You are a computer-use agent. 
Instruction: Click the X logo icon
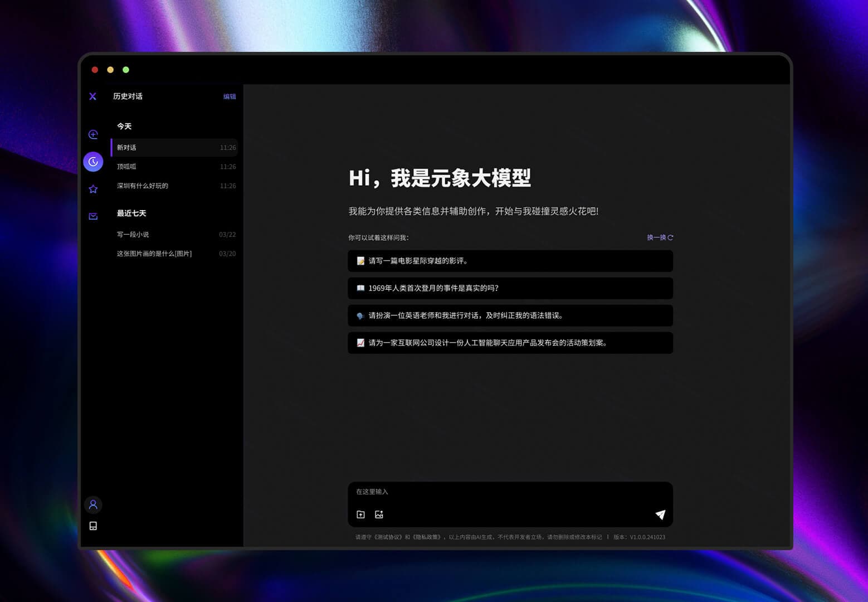point(92,96)
